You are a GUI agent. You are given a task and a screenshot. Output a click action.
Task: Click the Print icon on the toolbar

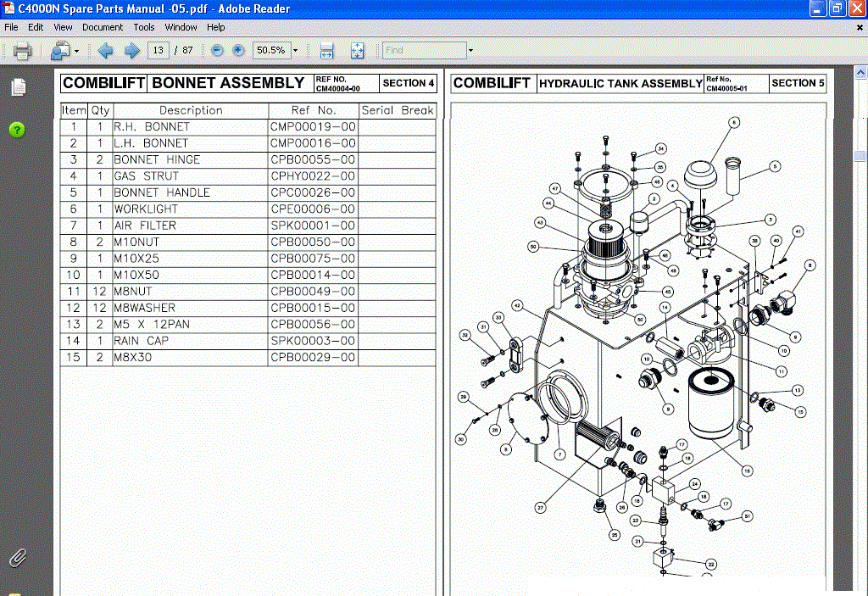[x=21, y=50]
